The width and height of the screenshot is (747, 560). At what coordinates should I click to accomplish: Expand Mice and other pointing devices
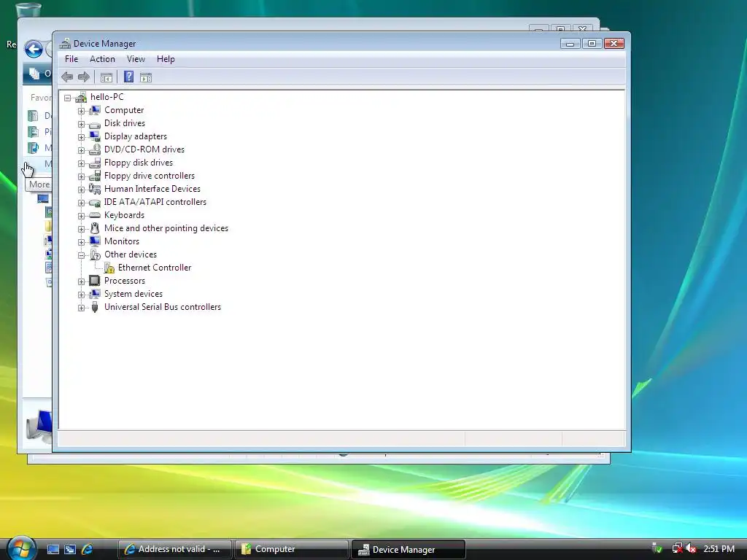point(82,229)
